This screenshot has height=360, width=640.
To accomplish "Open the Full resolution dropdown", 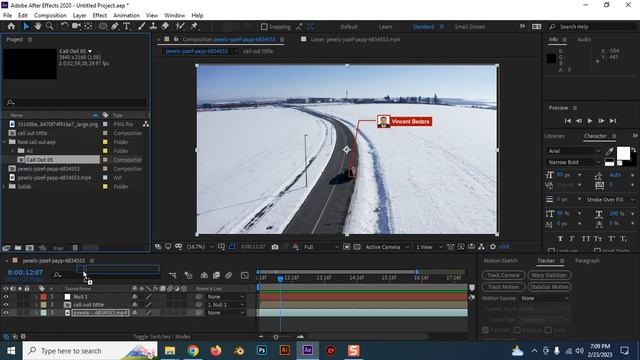I will coord(321,247).
